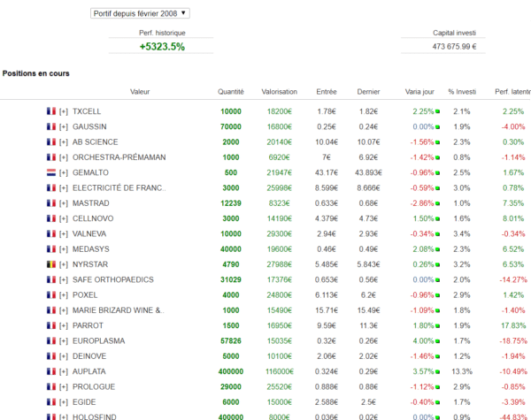
Task: Click the green indicator next to DEINOVE -1.46%
Action: (x=437, y=356)
